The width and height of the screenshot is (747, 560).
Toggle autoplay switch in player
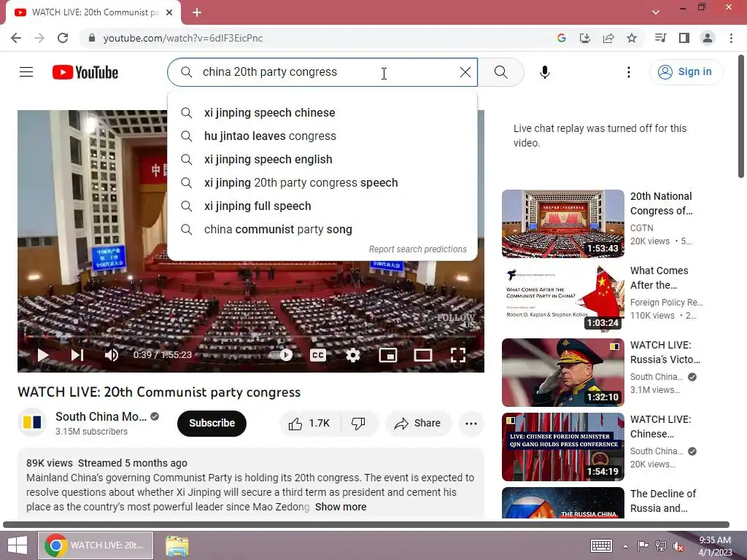(281, 355)
